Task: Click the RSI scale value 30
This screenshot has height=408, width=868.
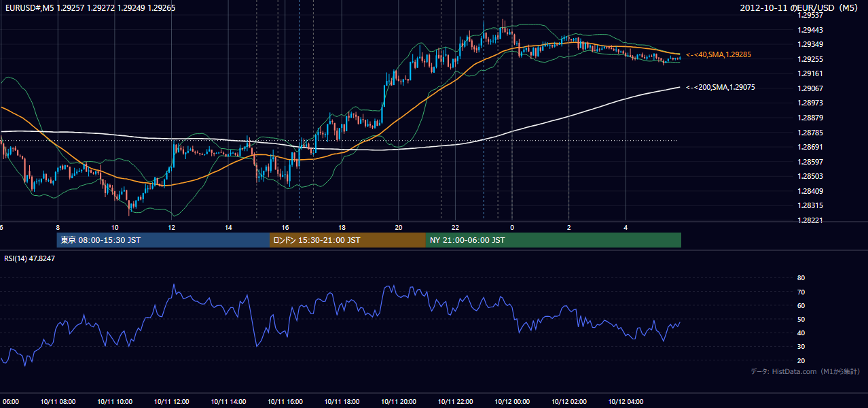Action: [x=801, y=347]
